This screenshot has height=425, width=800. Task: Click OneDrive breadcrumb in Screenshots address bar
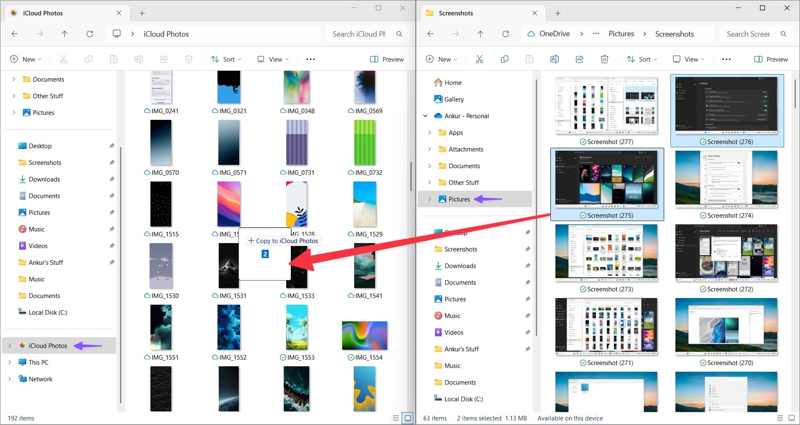554,34
